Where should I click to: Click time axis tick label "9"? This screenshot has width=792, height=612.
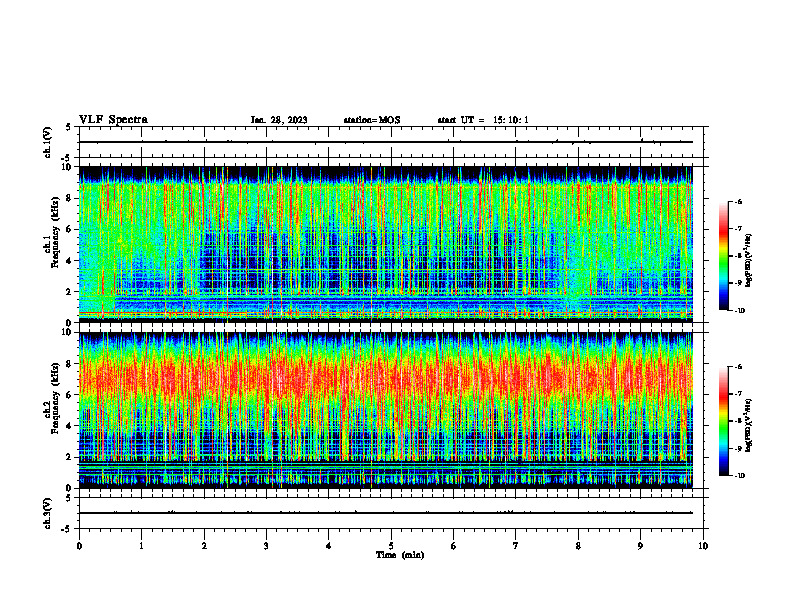(x=640, y=546)
